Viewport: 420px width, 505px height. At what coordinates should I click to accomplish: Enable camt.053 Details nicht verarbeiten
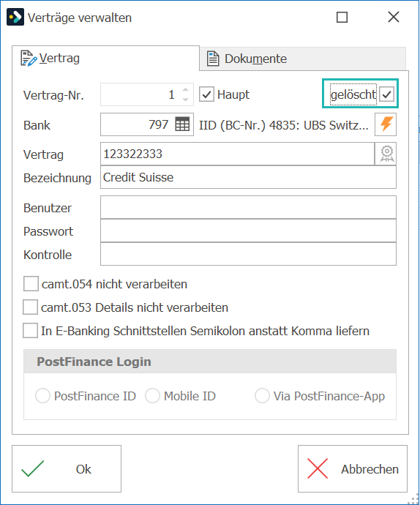pyautogui.click(x=30, y=307)
